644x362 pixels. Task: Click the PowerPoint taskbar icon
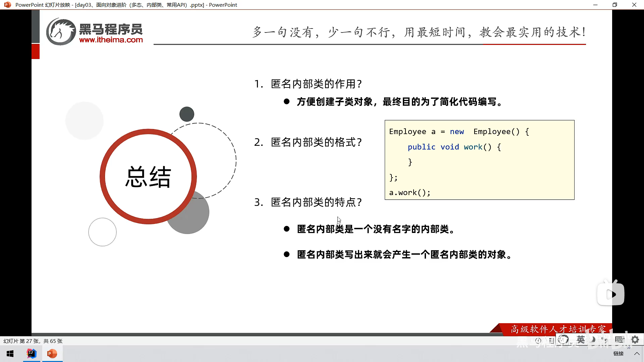[x=52, y=354]
